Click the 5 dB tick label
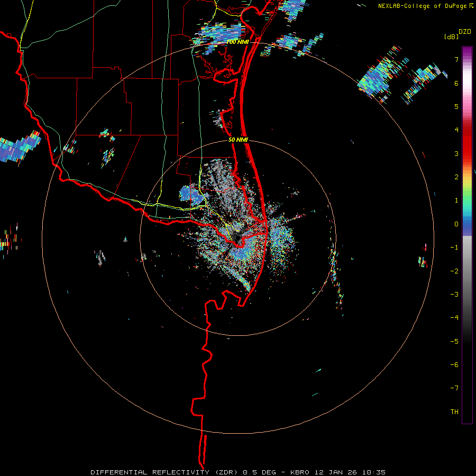This screenshot has width=476, height=476. pos(456,106)
